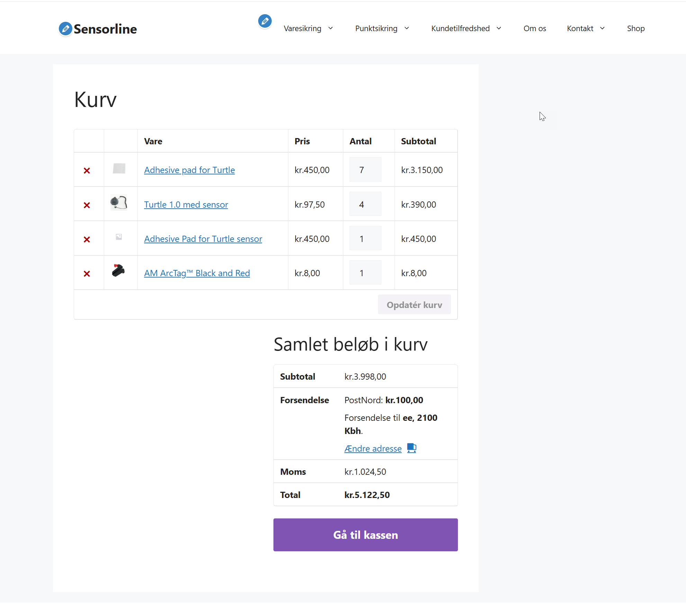Viewport: 686px width, 616px height.
Task: Open the Kontakt menu item
Action: coord(580,28)
